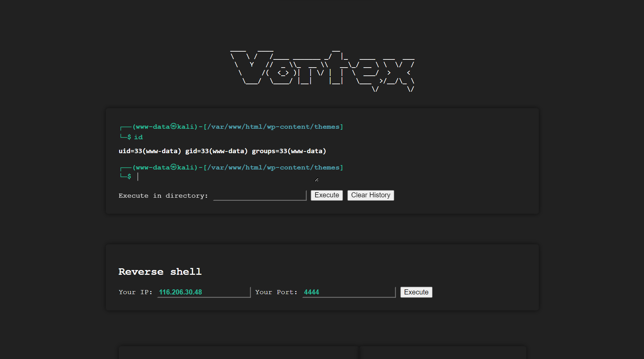
Task: Focus the Execute in directory input field
Action: [x=260, y=195]
